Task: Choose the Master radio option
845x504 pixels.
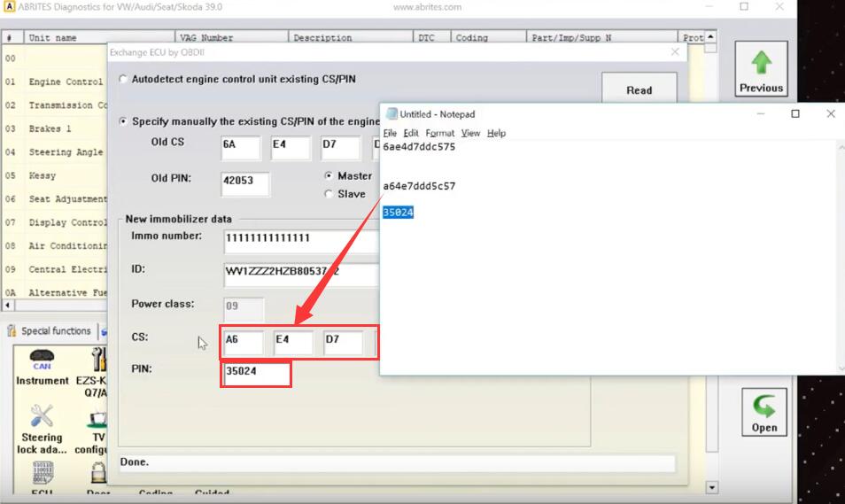Action: [x=329, y=175]
